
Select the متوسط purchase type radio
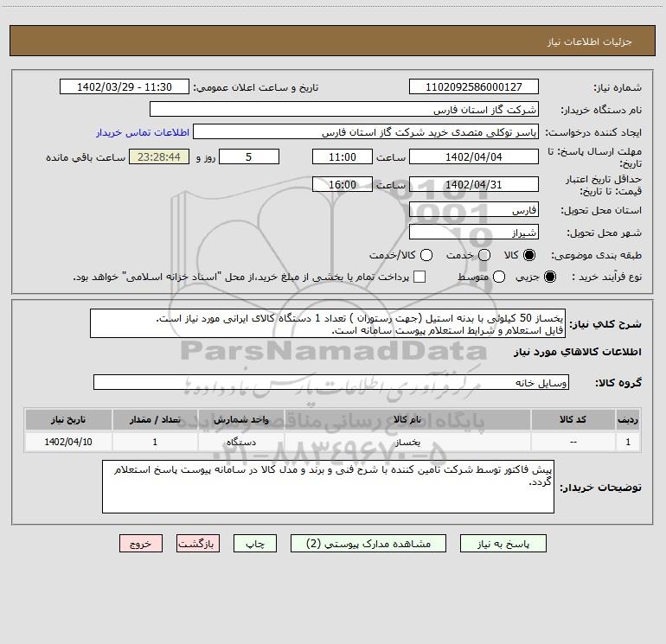coord(499,277)
